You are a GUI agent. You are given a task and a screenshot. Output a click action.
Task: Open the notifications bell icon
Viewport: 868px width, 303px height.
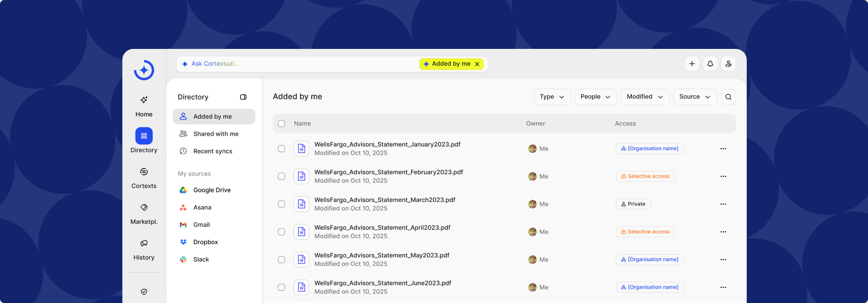click(x=710, y=64)
